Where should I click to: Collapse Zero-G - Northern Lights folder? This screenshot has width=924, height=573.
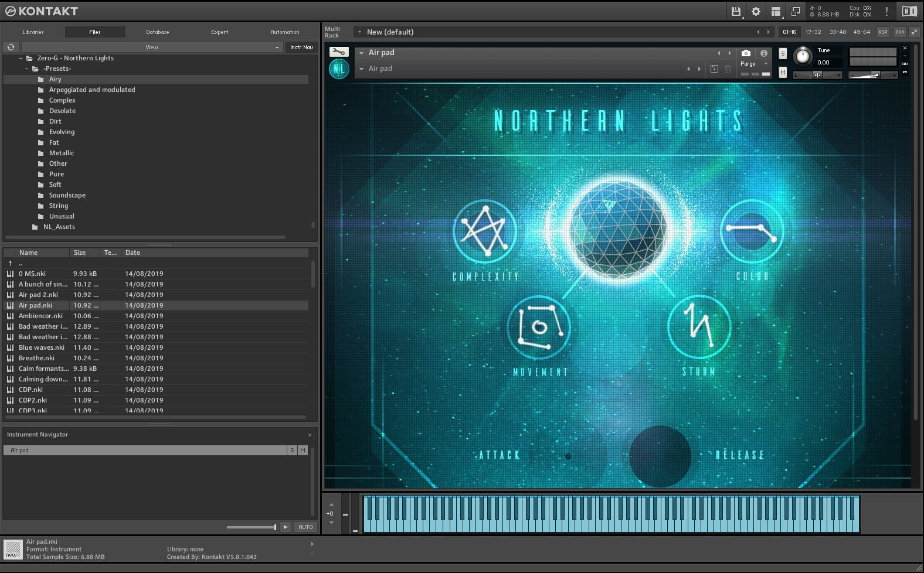click(x=21, y=58)
